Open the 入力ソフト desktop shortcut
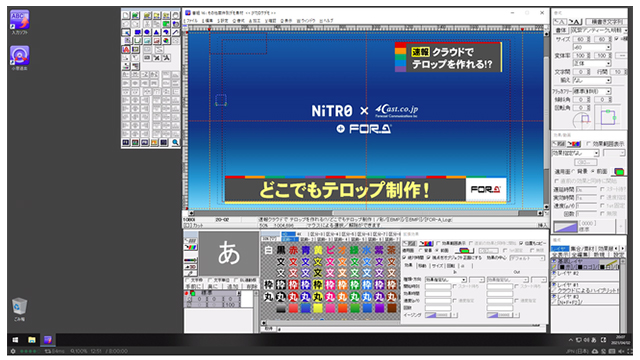 coord(20,22)
